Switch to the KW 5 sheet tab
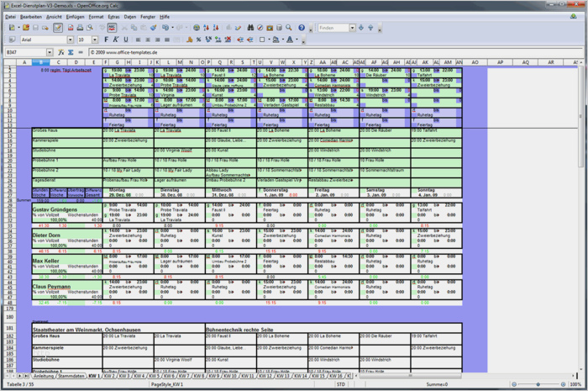The image size is (588, 391). coord(154,376)
